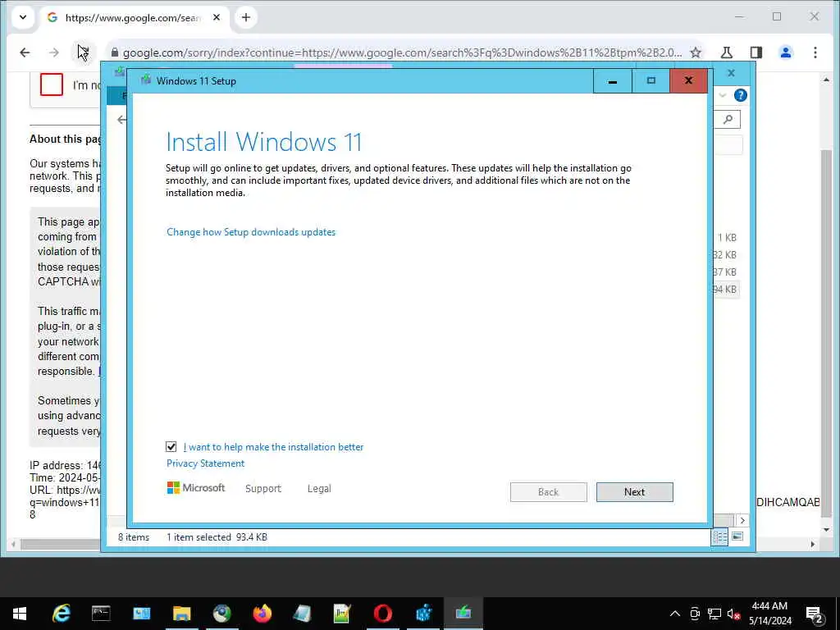Open muted volume tray icon
Viewport: 840px width, 630px height.
pos(733,614)
